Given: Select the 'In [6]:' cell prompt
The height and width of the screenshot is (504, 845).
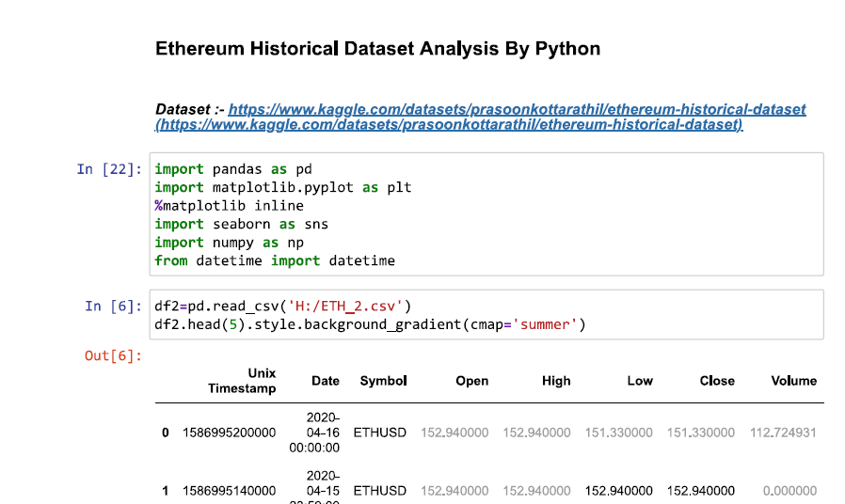Looking at the screenshot, I should (113, 306).
